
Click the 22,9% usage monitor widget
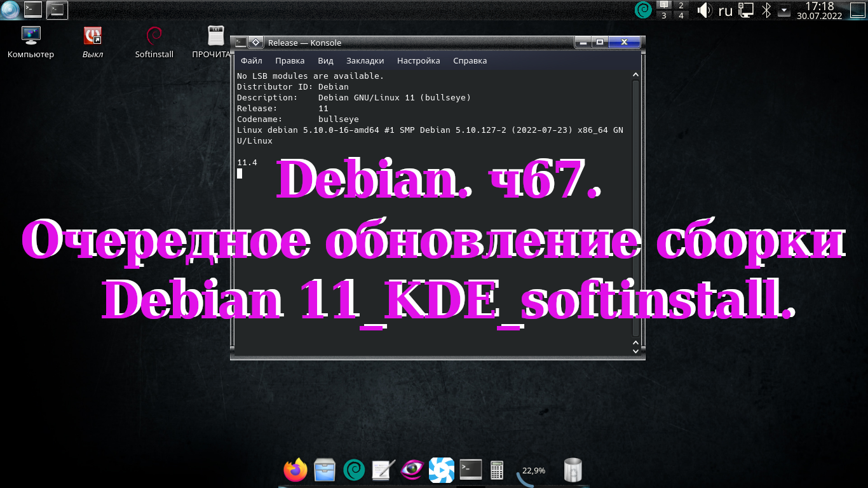click(x=532, y=471)
